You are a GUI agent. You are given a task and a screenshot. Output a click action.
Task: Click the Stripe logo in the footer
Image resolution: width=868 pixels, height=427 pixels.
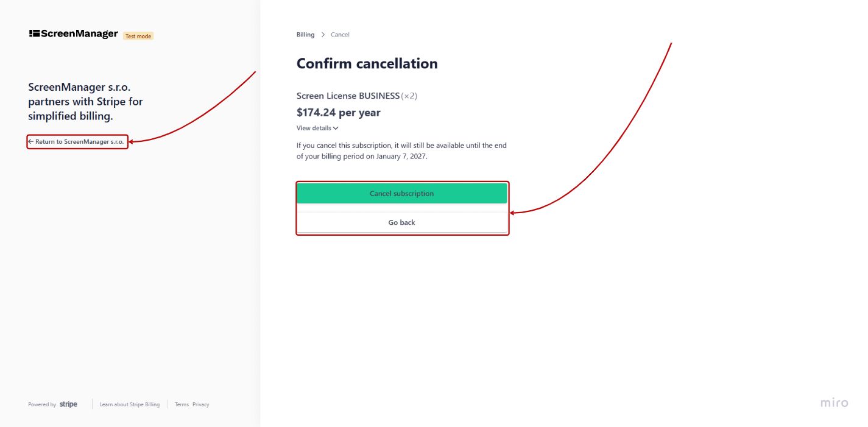pyautogui.click(x=68, y=404)
